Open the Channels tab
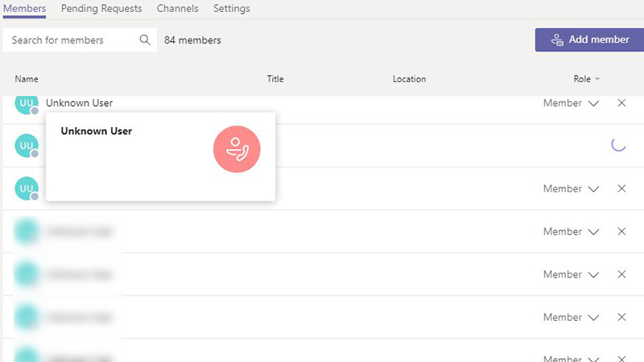Screen dimensions: 644x362 (177, 9)
